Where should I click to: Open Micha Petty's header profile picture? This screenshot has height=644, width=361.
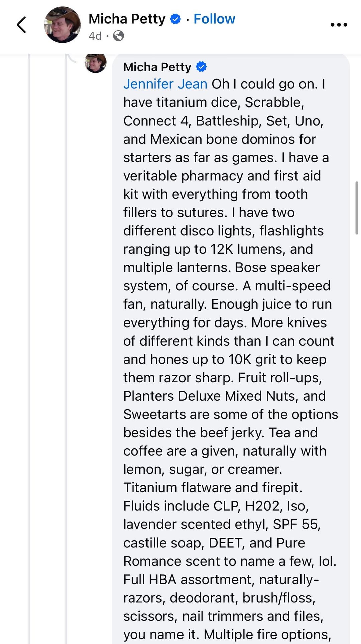pos(63,25)
